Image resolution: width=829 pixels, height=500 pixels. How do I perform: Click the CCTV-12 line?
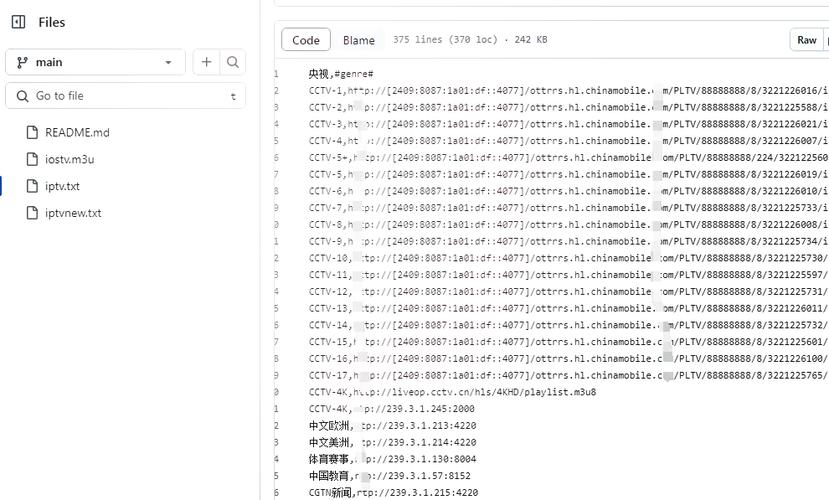[x=569, y=292]
